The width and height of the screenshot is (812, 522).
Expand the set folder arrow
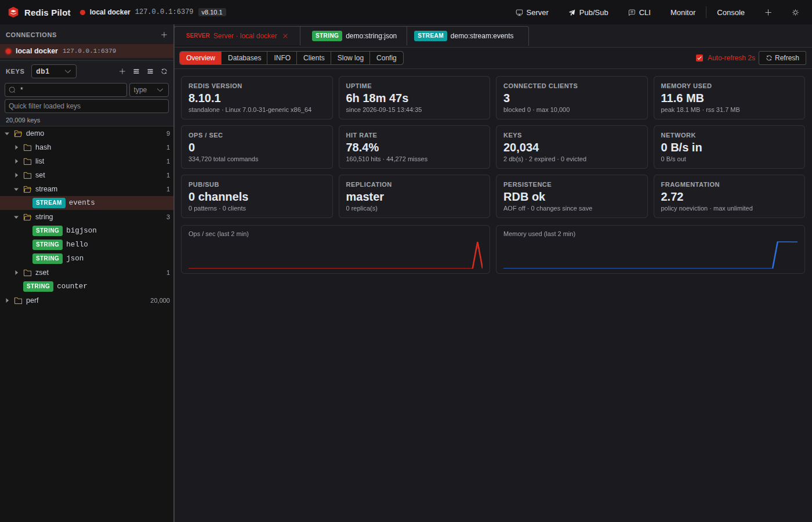16,175
